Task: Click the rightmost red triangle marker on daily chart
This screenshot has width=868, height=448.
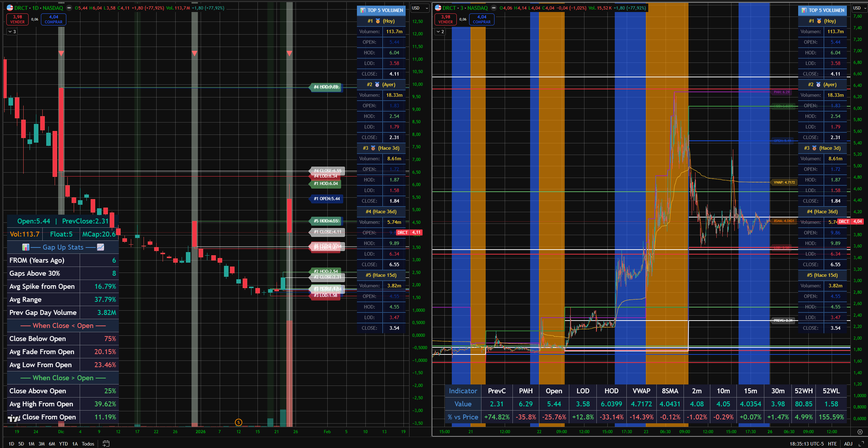Action: 289,53
